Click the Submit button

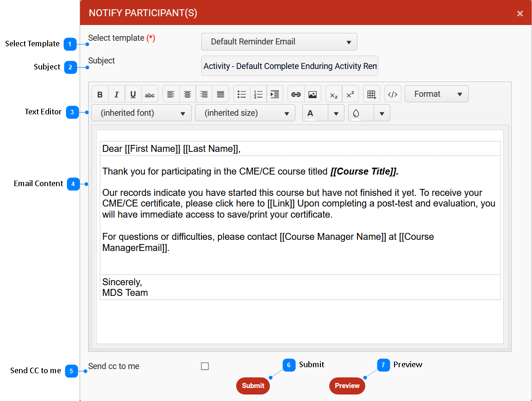click(253, 386)
